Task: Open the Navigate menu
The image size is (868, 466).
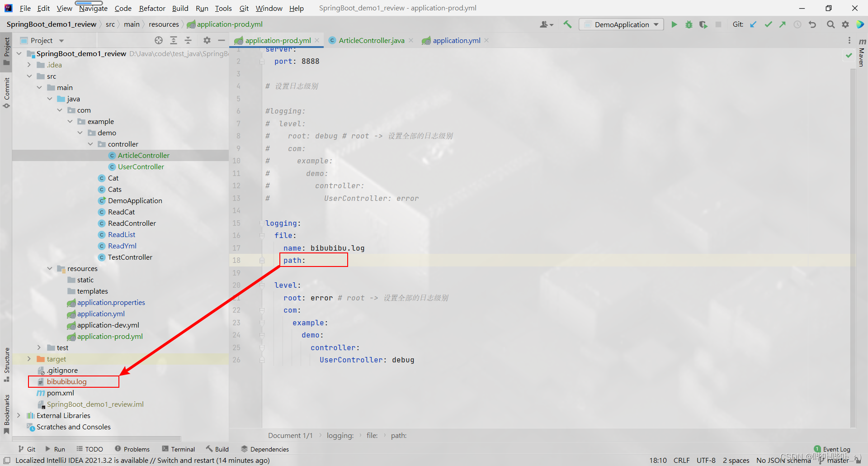Action: click(93, 8)
